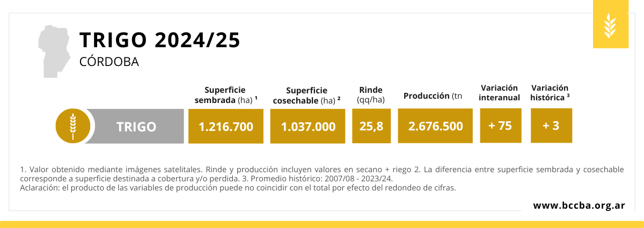The image size is (644, 228).
Task: Click the Superficie sembrada column header
Action: click(x=226, y=94)
